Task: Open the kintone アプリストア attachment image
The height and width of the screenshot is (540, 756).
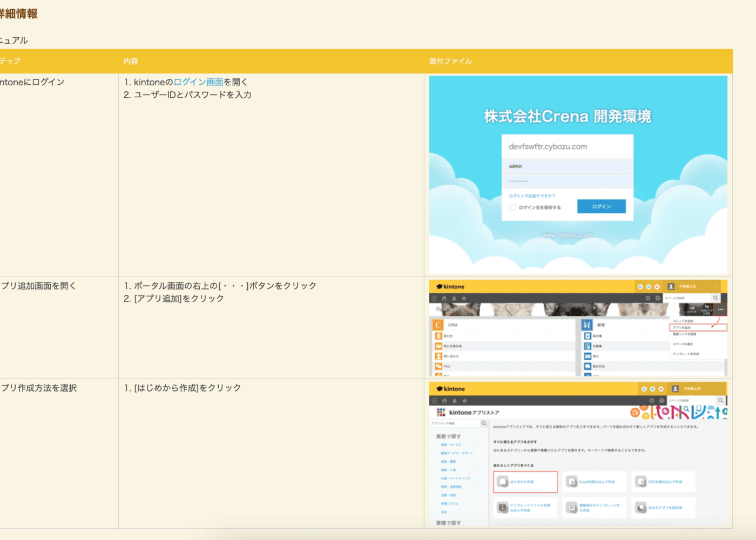Action: pyautogui.click(x=578, y=454)
